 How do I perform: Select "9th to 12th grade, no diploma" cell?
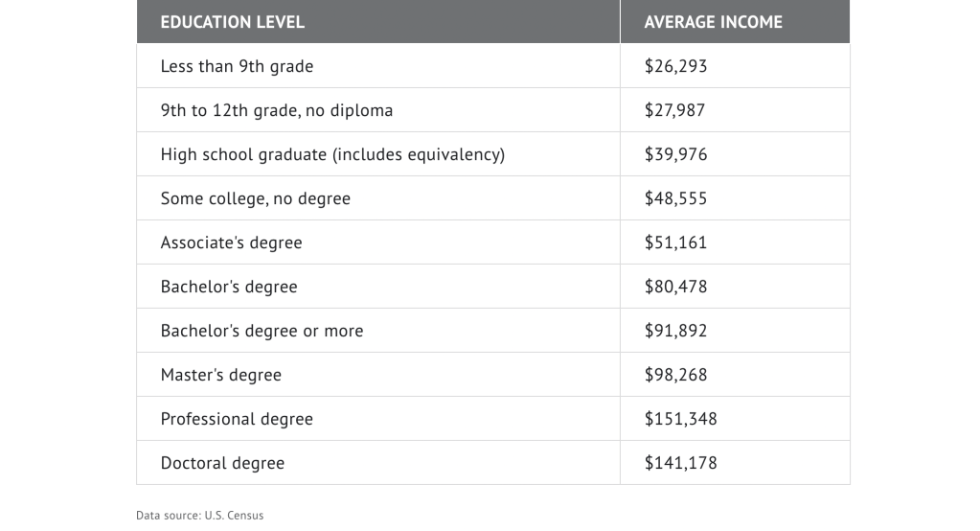(277, 110)
